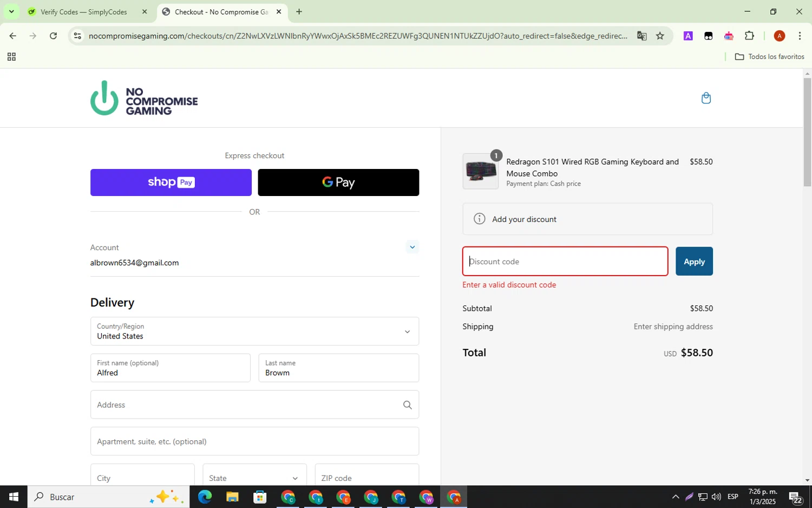This screenshot has width=812, height=508.
Task: Open the pink robot extension icon
Action: [x=729, y=36]
